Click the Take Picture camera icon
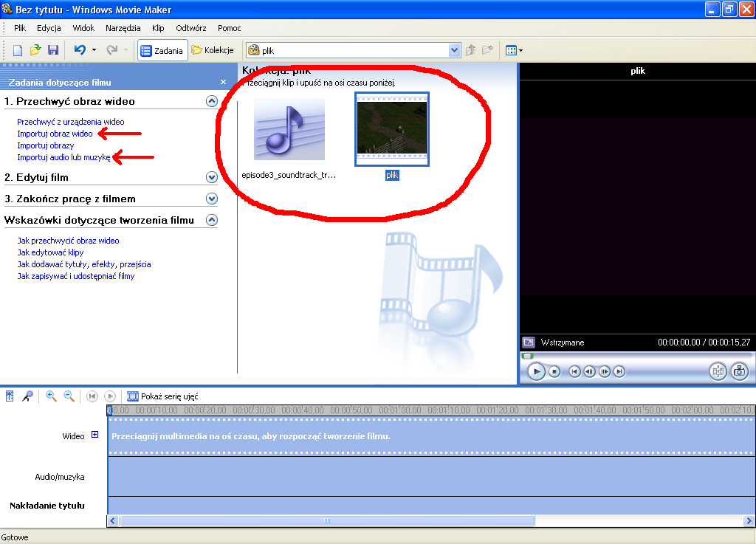756x544 pixels. 739,371
